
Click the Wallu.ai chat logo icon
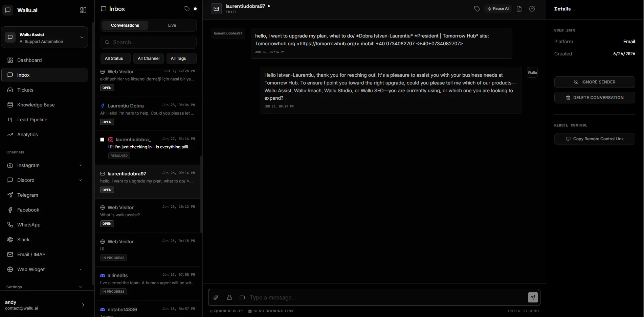[8, 10]
